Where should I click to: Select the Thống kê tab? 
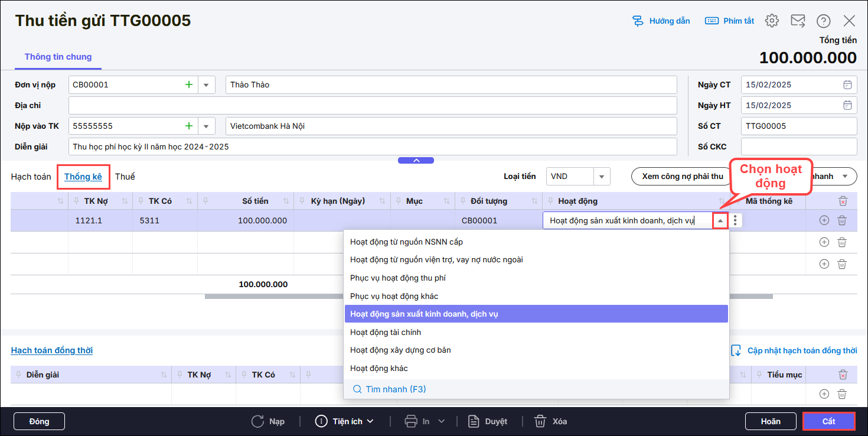click(83, 177)
